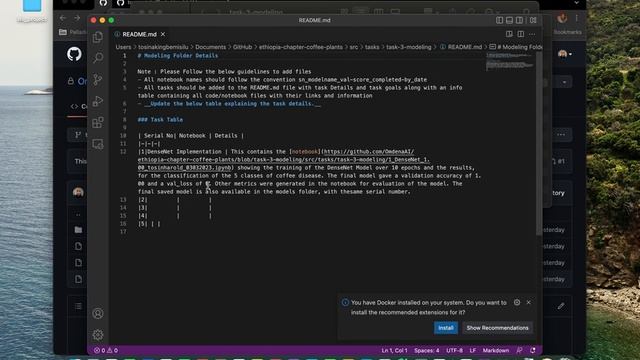Screen dimensions: 640x360
Task: Click Install in the Docker notification
Action: (446, 328)
